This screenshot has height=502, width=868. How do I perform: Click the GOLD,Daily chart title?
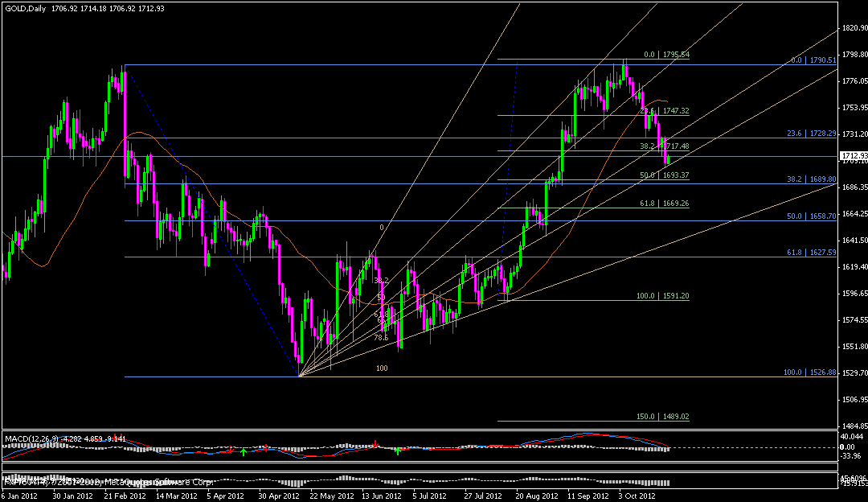pyautogui.click(x=26, y=8)
